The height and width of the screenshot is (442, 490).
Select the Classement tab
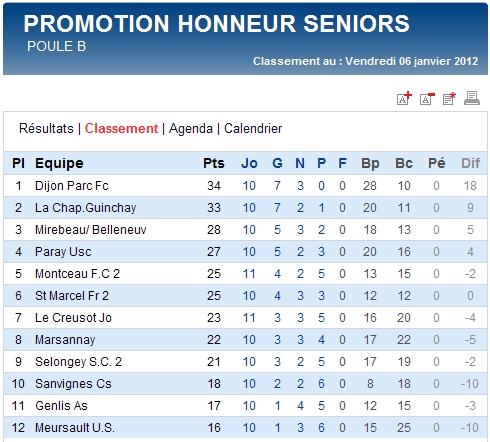point(121,129)
